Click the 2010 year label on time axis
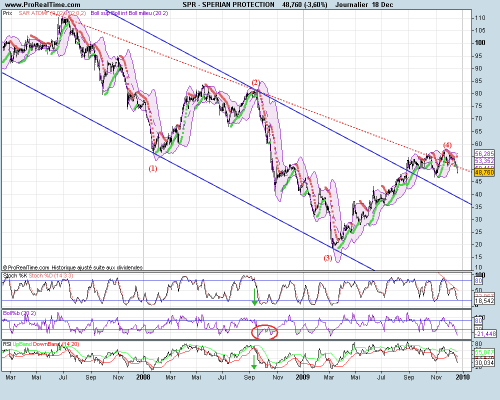500x400 pixels. [x=463, y=377]
